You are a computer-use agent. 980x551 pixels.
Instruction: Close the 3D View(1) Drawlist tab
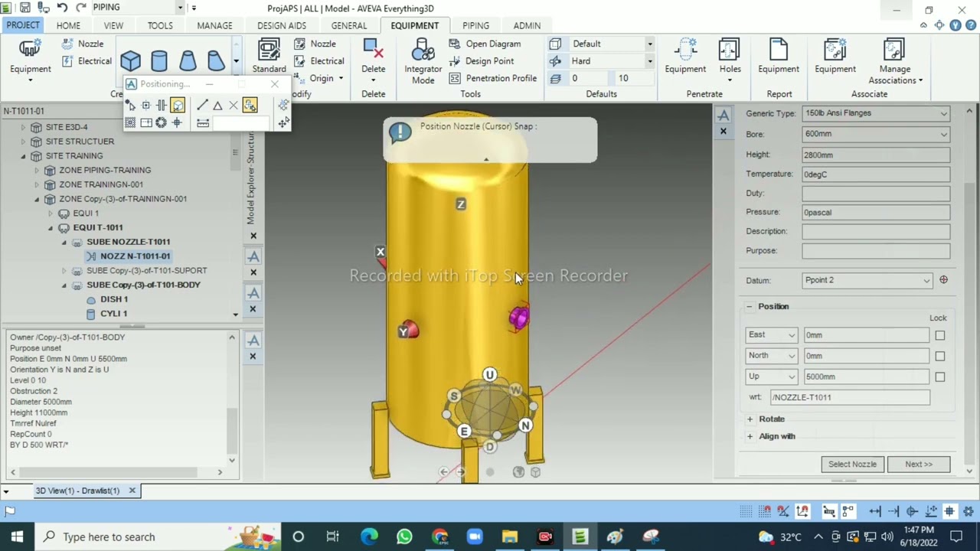[x=132, y=491]
